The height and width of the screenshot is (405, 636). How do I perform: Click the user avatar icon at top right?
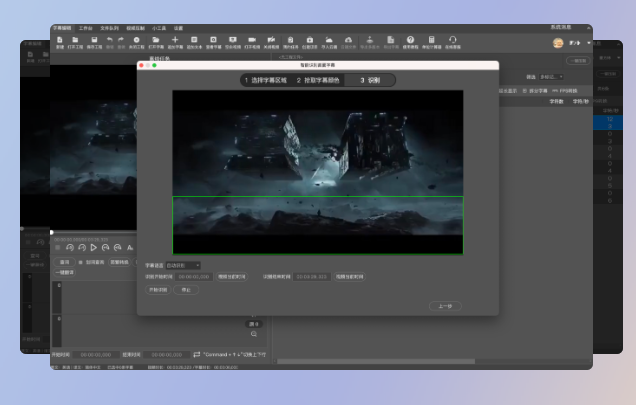click(558, 43)
